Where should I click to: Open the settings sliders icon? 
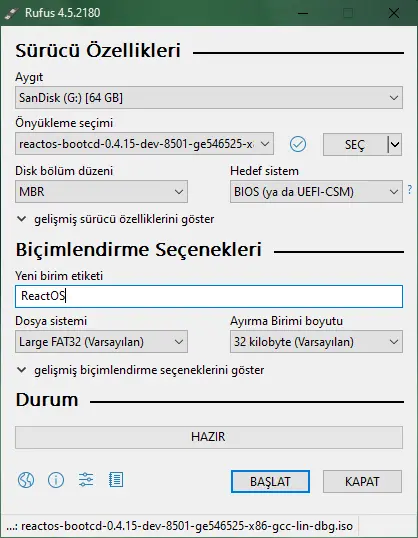(86, 480)
